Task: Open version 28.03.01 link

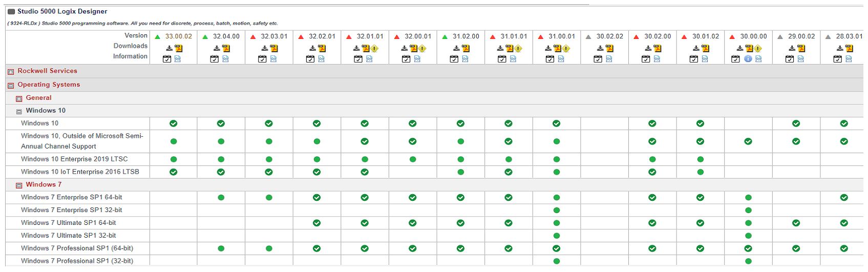Action: pos(849,36)
